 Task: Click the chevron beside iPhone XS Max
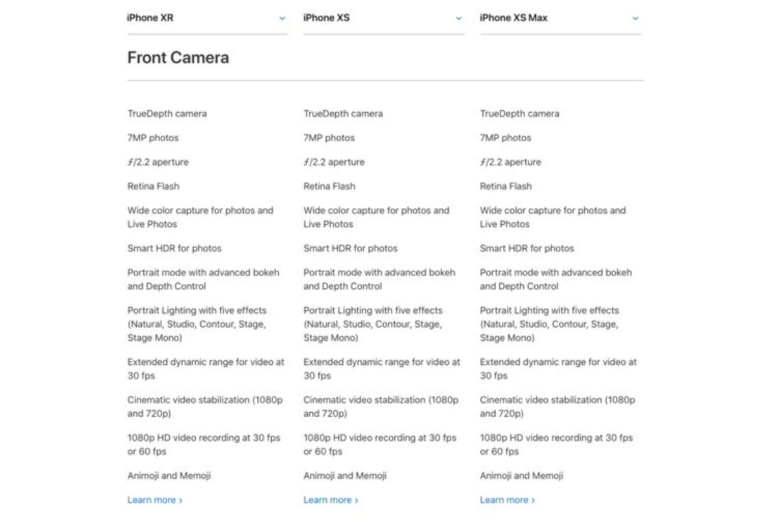click(635, 19)
